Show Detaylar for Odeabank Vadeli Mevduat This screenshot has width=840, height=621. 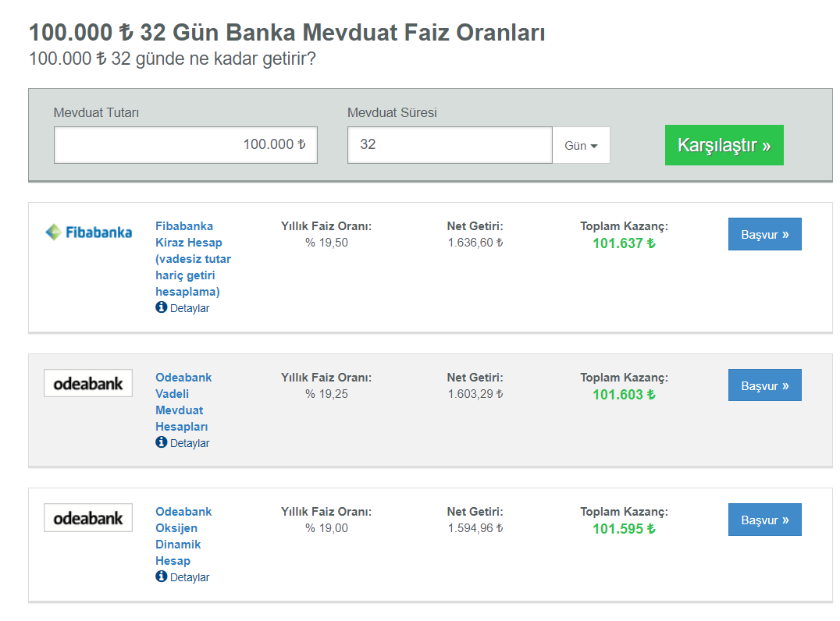click(190, 443)
